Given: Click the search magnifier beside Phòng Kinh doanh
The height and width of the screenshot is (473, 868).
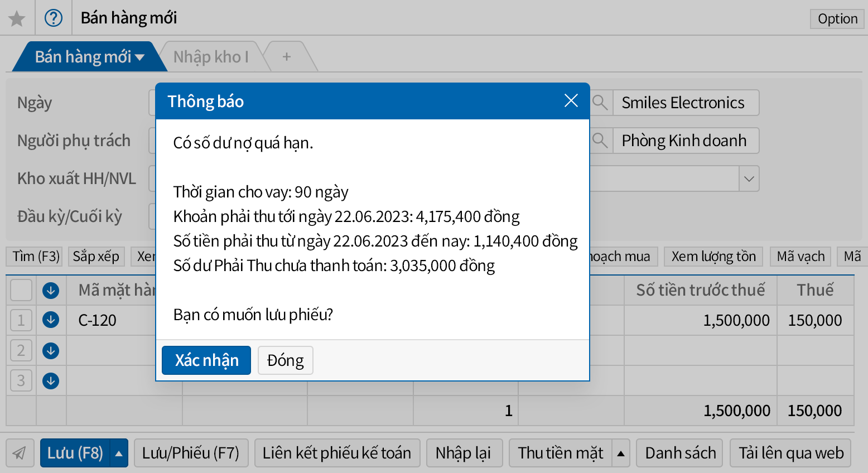Looking at the screenshot, I should pyautogui.click(x=600, y=141).
